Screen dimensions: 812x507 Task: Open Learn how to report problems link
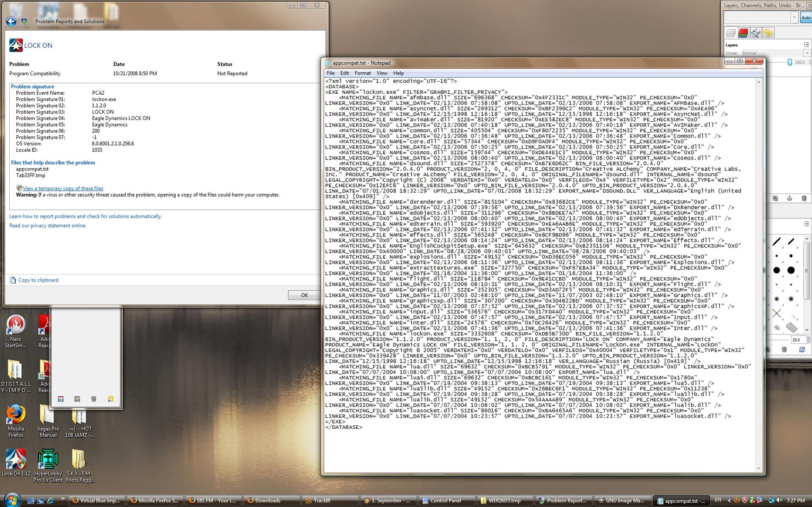pos(85,216)
